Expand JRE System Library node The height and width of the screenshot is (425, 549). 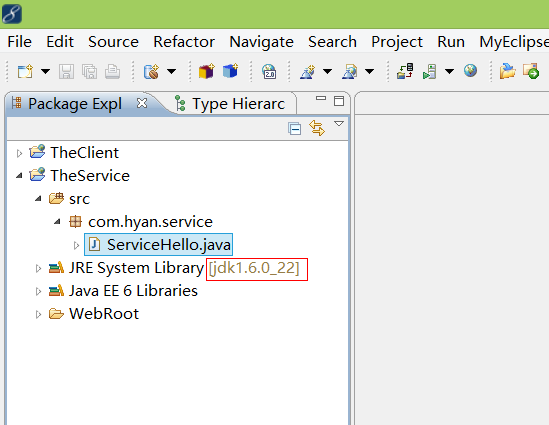tap(39, 269)
